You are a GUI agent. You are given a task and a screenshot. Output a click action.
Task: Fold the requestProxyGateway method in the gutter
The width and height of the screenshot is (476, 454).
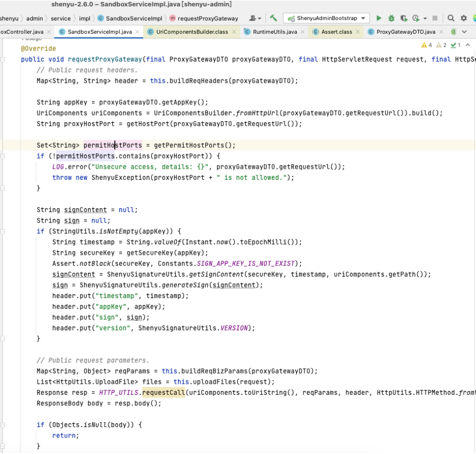click(x=2, y=60)
